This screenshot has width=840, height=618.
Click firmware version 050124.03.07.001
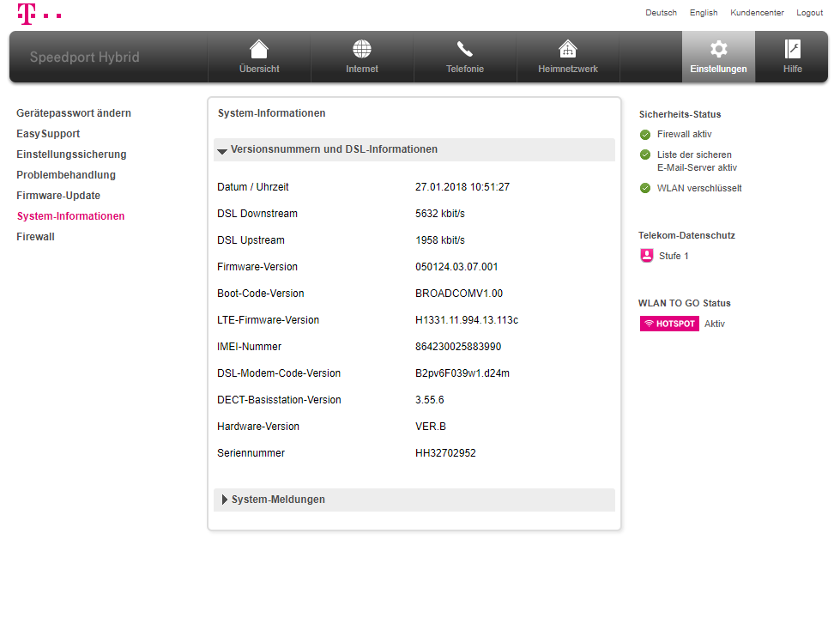click(x=456, y=267)
